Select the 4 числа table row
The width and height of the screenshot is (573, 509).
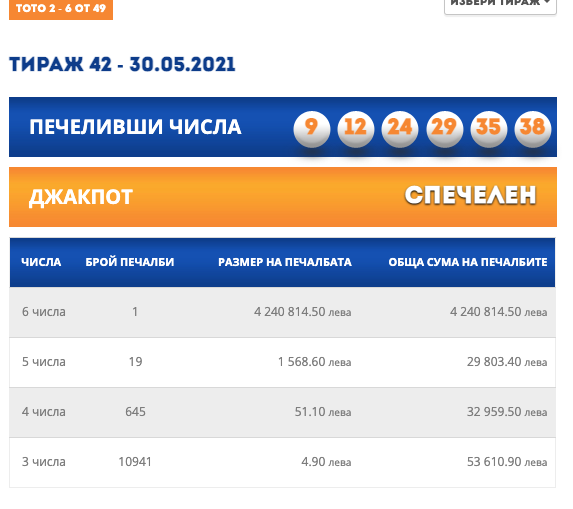pyautogui.click(x=282, y=412)
